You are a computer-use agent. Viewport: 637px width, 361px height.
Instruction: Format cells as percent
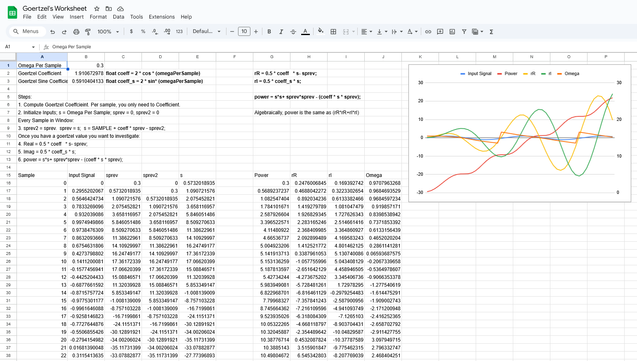tap(143, 32)
